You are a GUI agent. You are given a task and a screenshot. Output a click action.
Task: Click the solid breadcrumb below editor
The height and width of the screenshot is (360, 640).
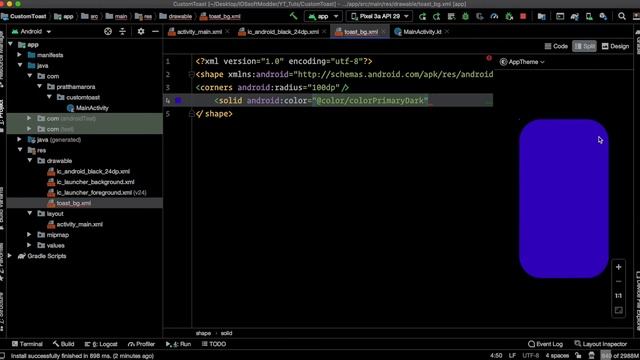coord(227,333)
